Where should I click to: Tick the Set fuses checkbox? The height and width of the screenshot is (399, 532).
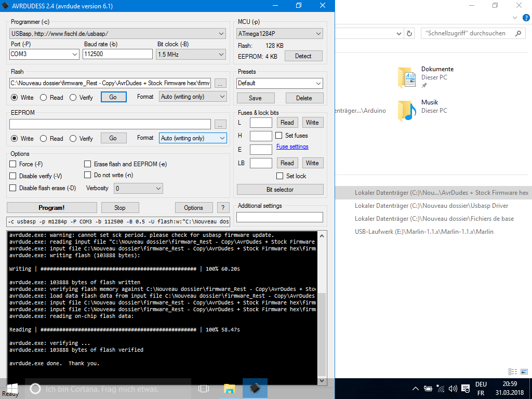click(x=279, y=136)
